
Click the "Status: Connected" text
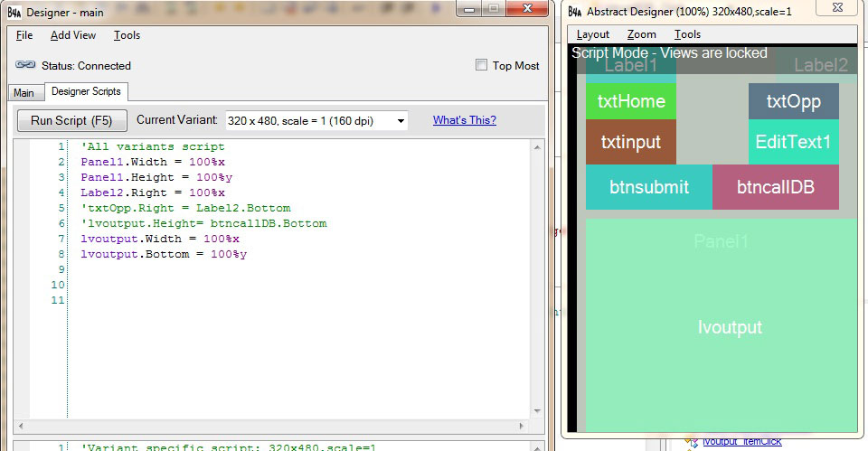[x=87, y=66]
